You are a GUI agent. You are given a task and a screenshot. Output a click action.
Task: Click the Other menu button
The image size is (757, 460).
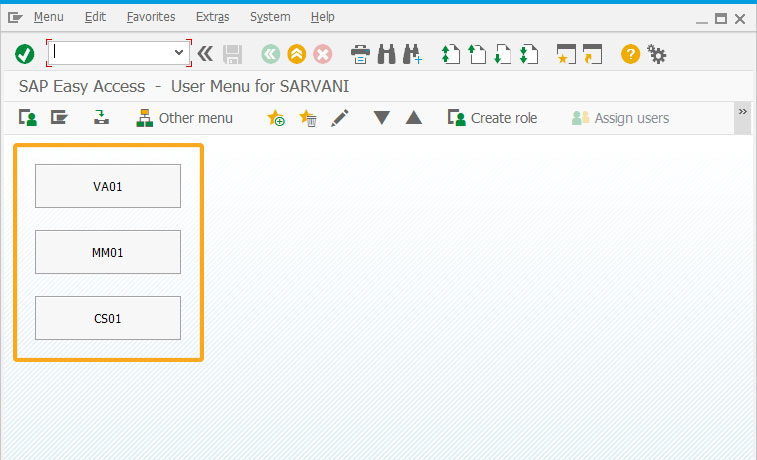(x=184, y=118)
